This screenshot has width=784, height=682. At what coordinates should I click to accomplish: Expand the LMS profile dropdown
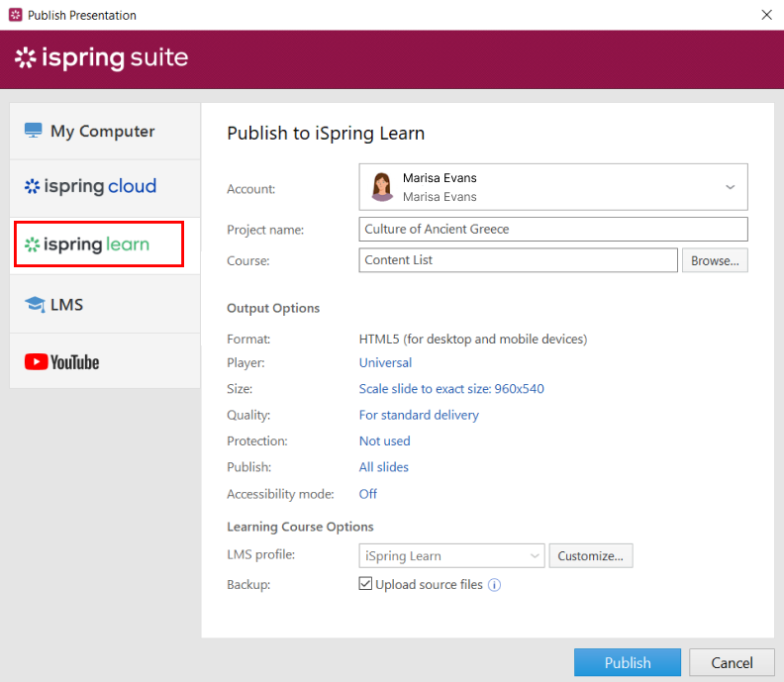pos(451,555)
